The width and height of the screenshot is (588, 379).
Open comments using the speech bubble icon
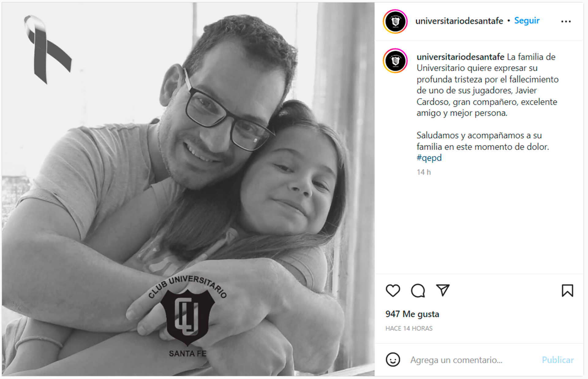(x=418, y=291)
